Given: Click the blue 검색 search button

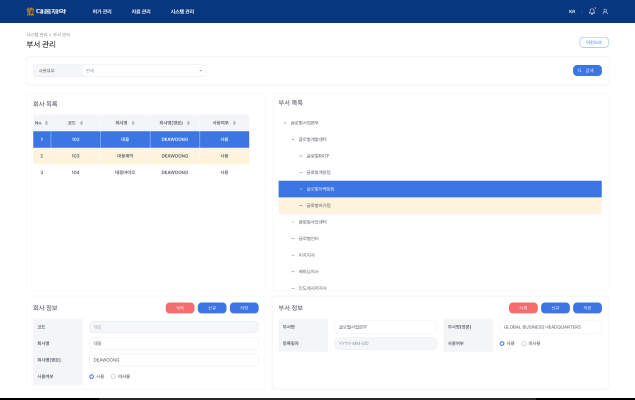Looking at the screenshot, I should click(x=587, y=71).
